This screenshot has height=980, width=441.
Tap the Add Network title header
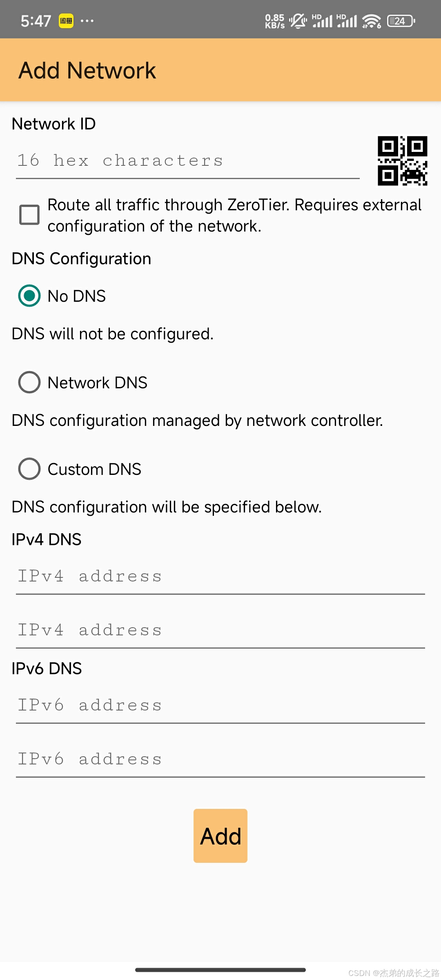pos(87,70)
